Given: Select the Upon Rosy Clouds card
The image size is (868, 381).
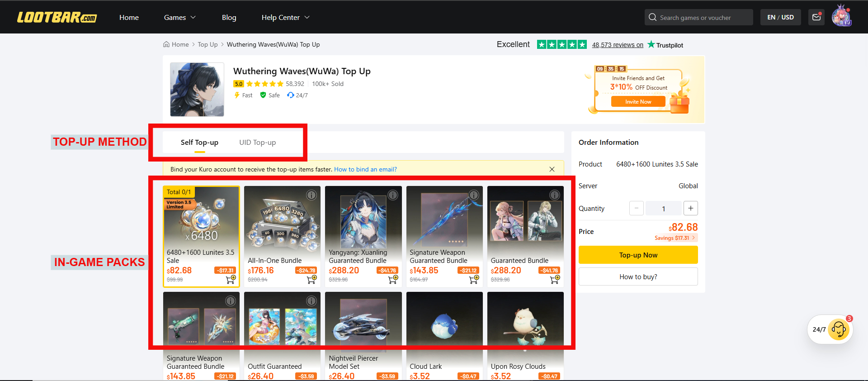Looking at the screenshot, I should 525,336.
